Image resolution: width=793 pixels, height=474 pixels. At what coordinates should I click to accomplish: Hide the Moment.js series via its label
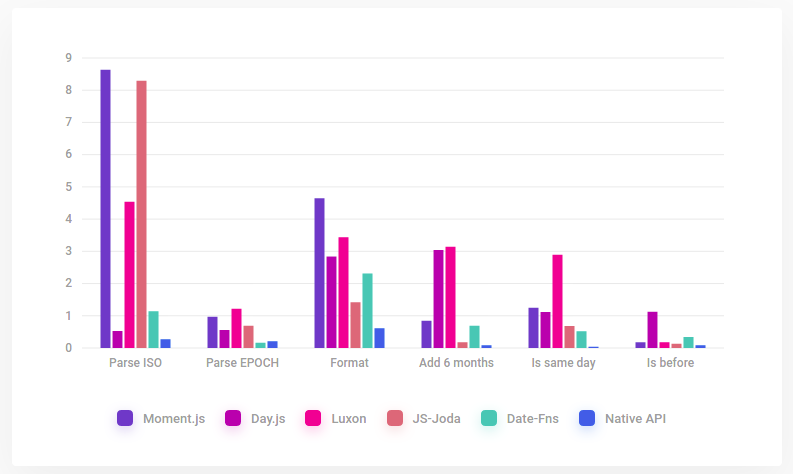pos(174,419)
